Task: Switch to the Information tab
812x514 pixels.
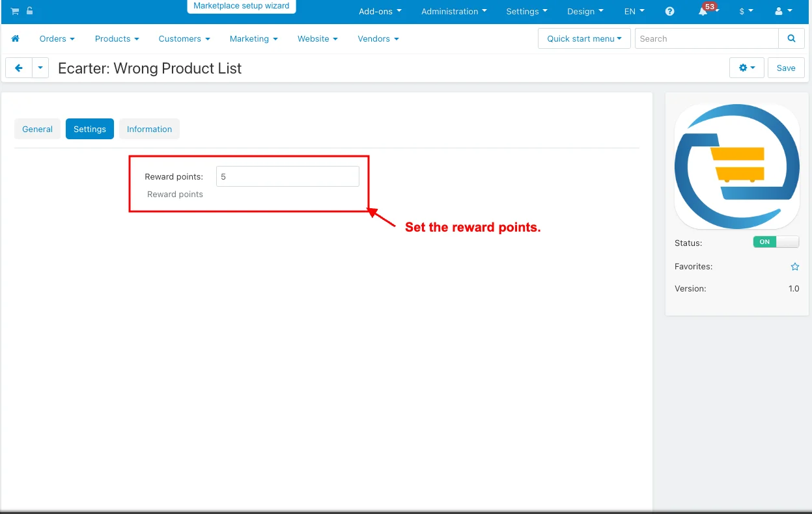Action: tap(149, 129)
